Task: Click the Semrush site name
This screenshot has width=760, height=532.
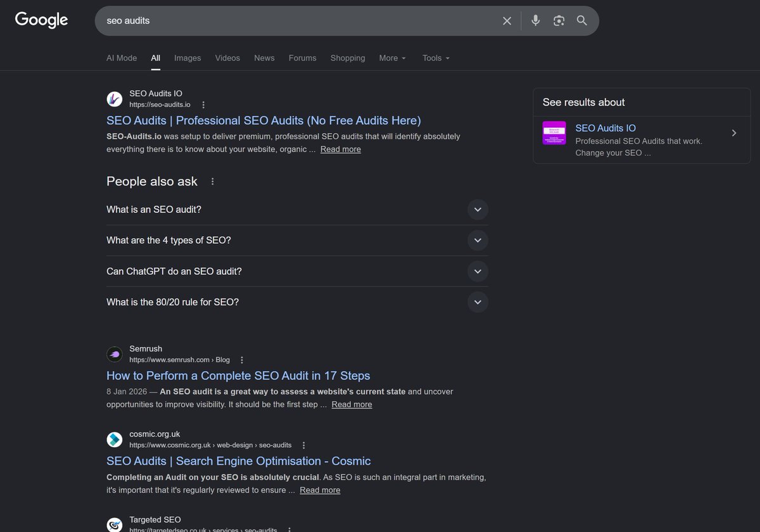Action: pos(146,349)
